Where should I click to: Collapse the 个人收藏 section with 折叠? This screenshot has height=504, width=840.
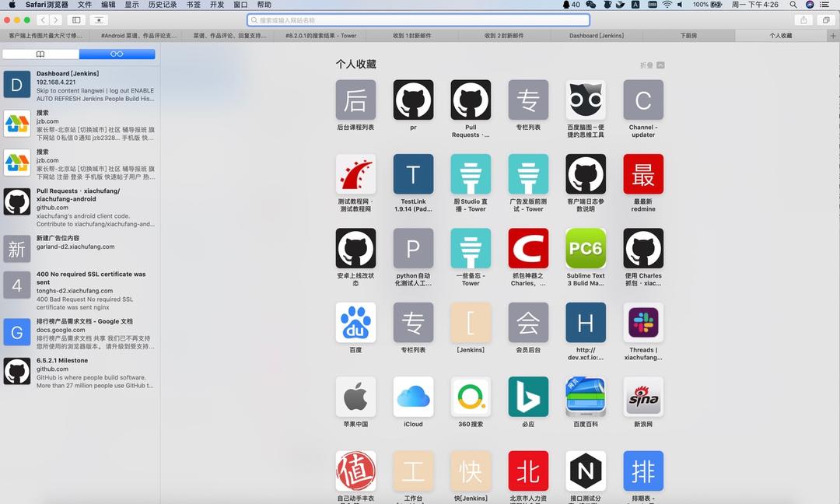(x=652, y=65)
